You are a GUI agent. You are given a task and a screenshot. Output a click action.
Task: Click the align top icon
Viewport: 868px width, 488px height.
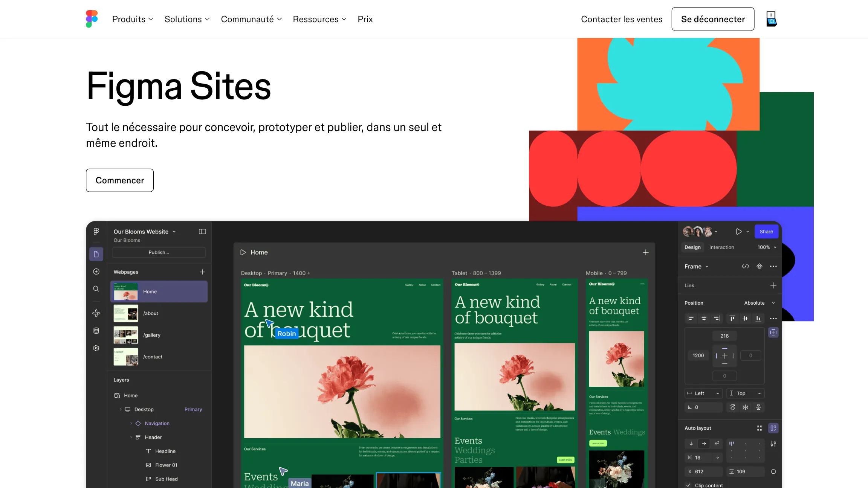tap(732, 318)
